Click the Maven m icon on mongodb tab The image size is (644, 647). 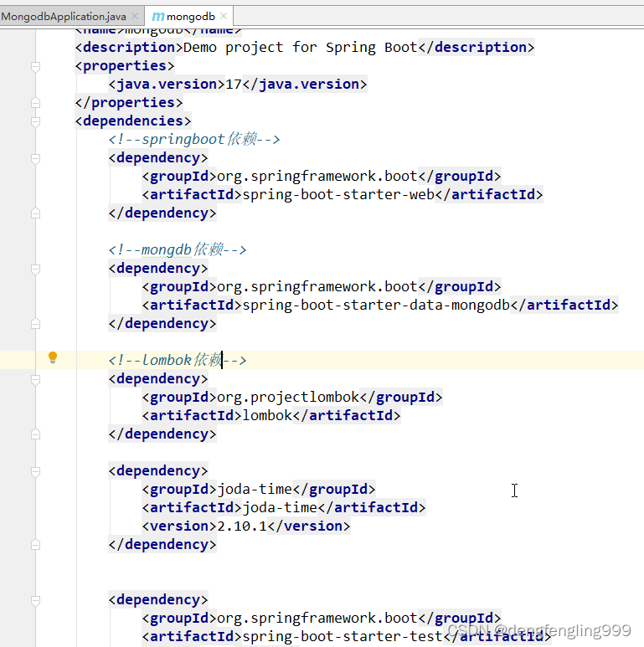pos(157,17)
